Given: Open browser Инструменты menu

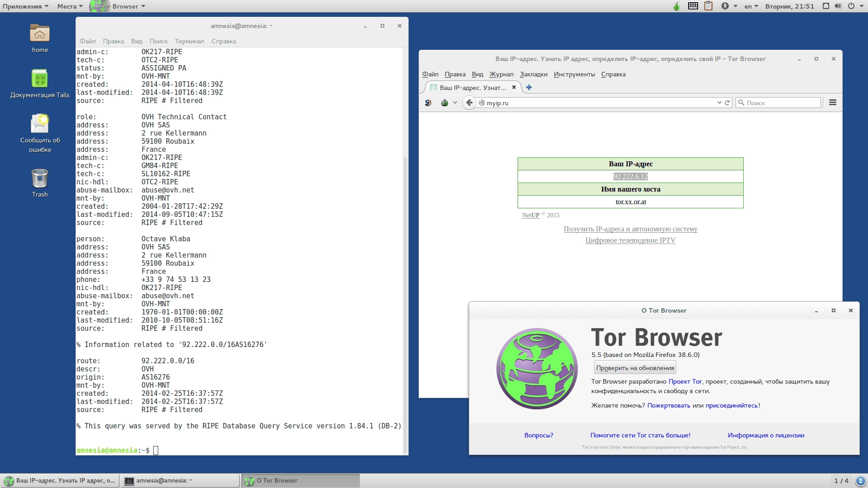Looking at the screenshot, I should pyautogui.click(x=574, y=74).
